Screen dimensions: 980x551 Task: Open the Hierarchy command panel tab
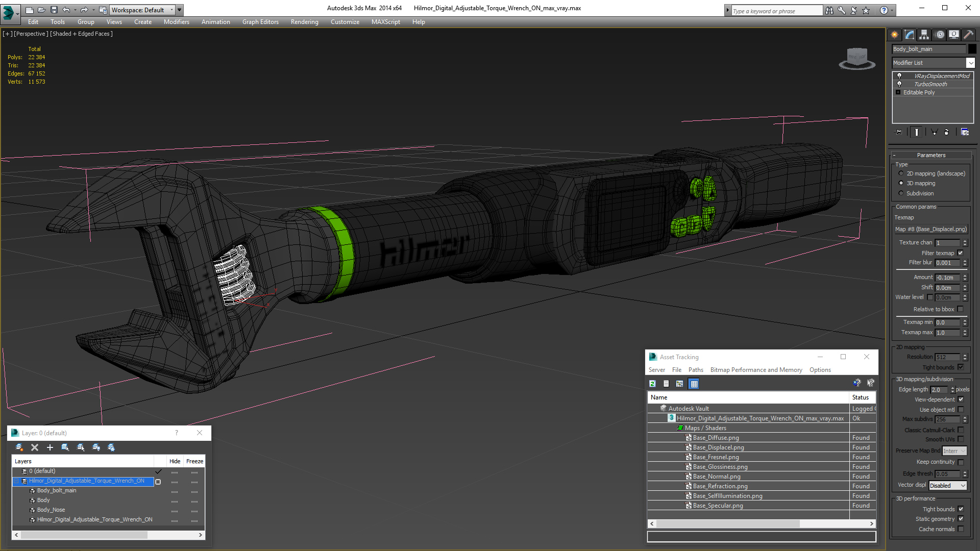tap(924, 34)
